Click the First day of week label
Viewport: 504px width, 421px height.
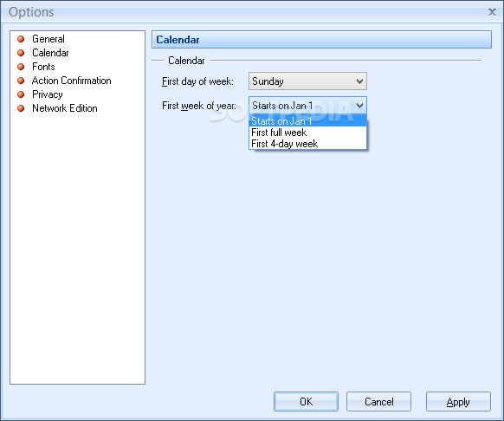[197, 81]
